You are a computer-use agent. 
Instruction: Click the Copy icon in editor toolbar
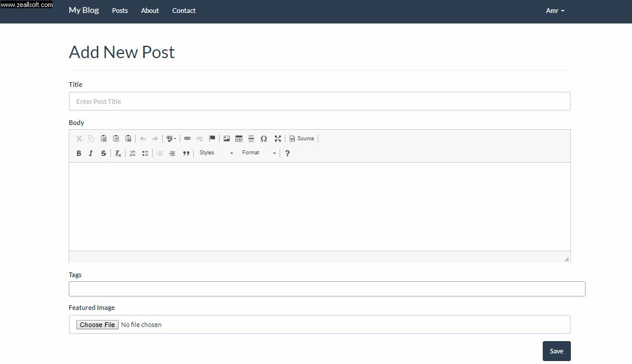pyautogui.click(x=91, y=139)
